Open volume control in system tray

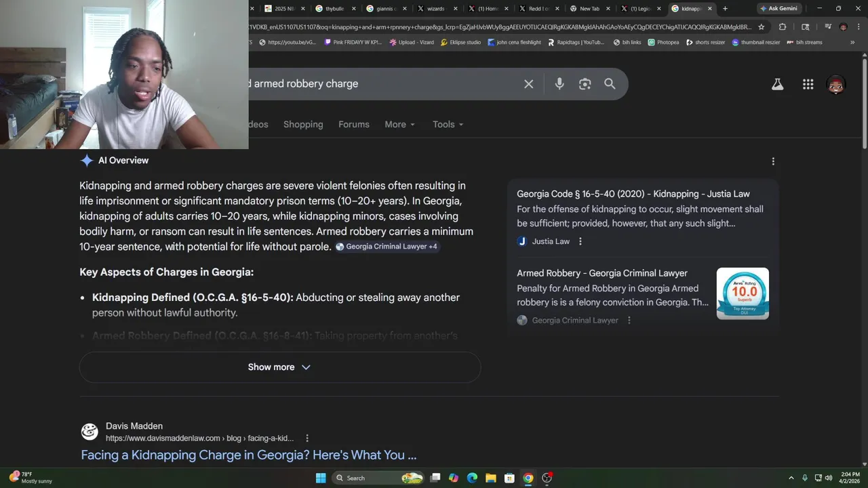click(829, 478)
